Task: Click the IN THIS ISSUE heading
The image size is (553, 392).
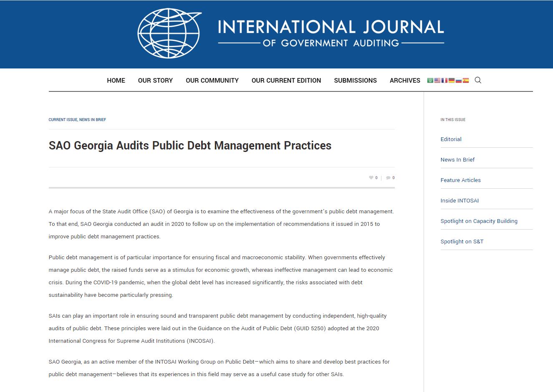Action: click(453, 120)
